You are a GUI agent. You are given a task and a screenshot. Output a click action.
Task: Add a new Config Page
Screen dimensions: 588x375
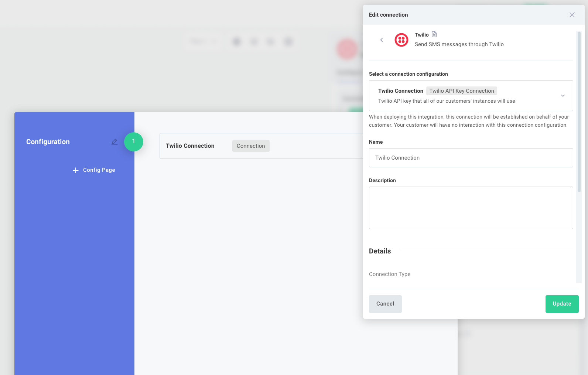[x=94, y=170]
